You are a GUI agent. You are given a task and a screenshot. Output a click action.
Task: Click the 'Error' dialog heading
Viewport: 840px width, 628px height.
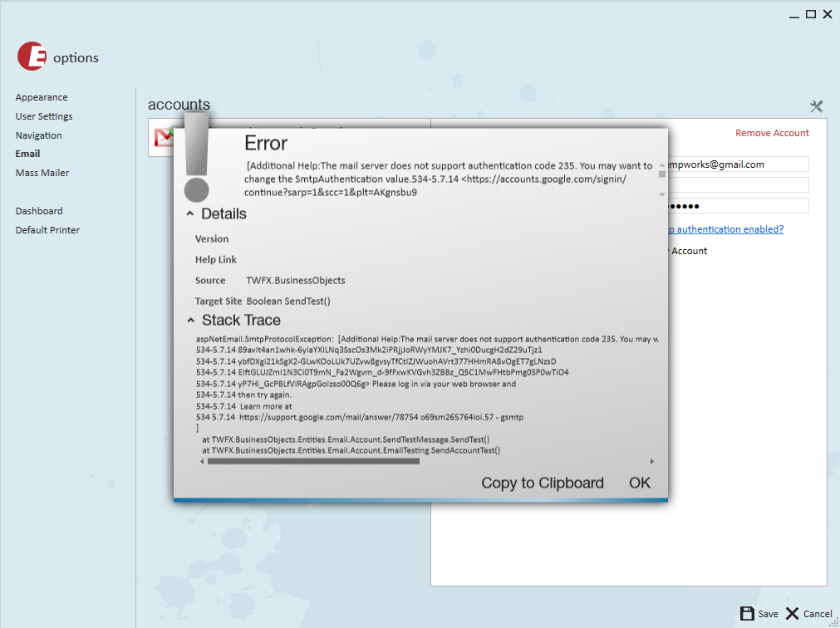[266, 144]
